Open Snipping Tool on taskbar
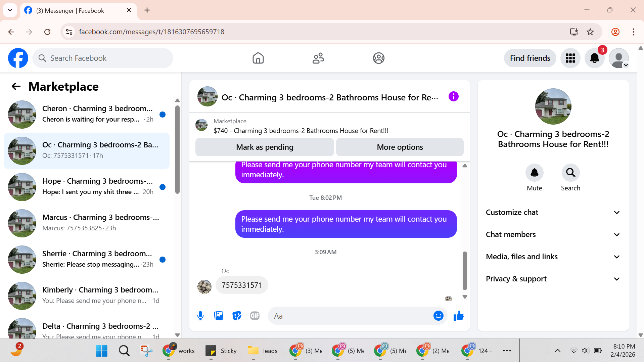This screenshot has height=362, width=644. tap(146, 351)
